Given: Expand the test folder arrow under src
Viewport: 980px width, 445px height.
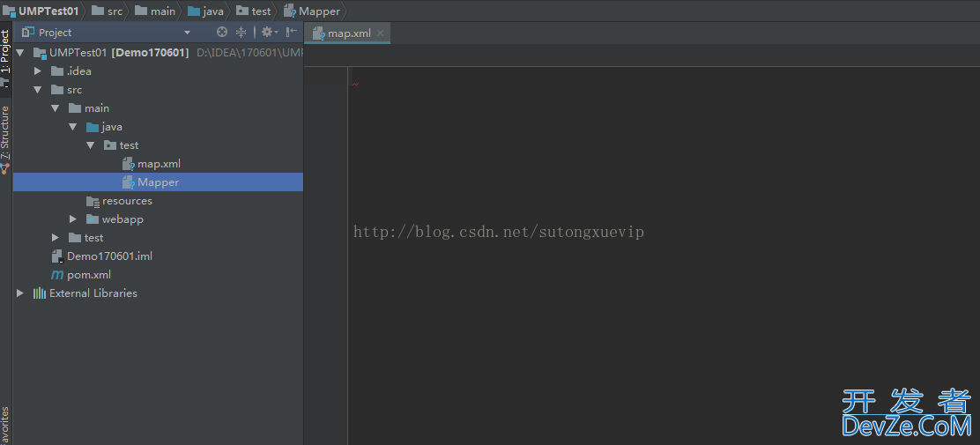Looking at the screenshot, I should tap(56, 238).
